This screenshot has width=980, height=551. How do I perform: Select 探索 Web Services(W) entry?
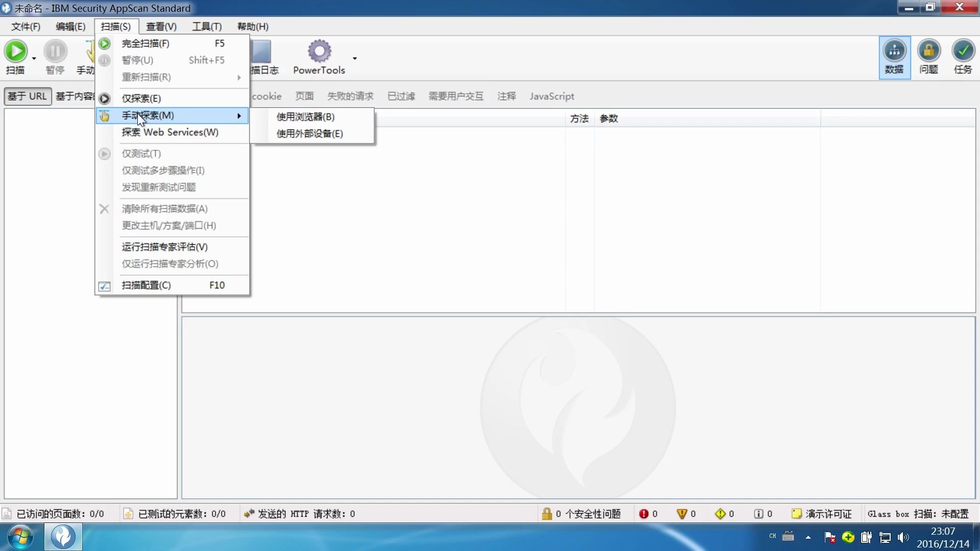[x=173, y=132]
